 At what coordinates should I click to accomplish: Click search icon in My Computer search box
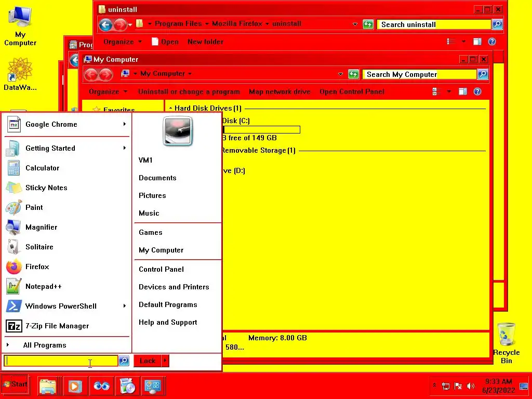pyautogui.click(x=483, y=74)
